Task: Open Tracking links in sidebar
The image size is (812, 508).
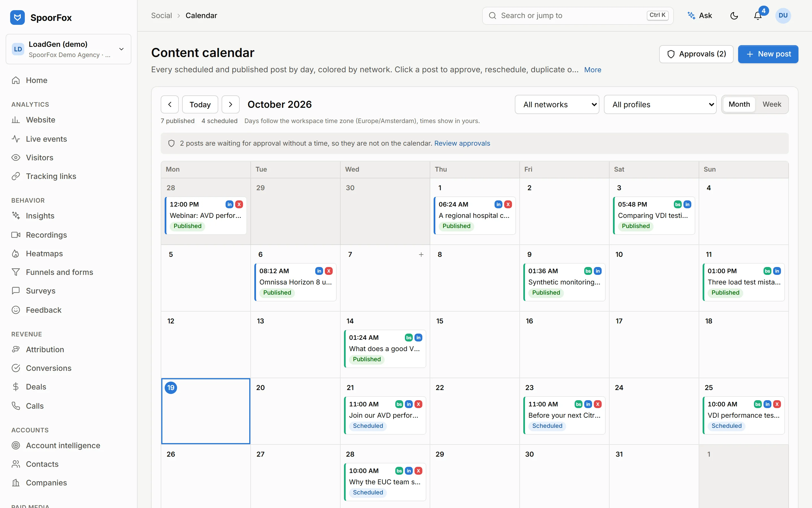Action: tap(69, 176)
